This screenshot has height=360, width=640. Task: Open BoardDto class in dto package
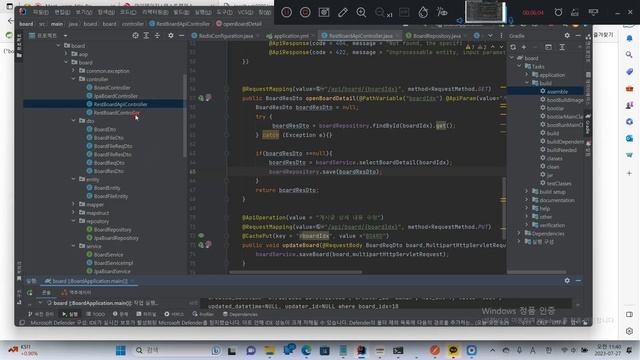(105, 129)
